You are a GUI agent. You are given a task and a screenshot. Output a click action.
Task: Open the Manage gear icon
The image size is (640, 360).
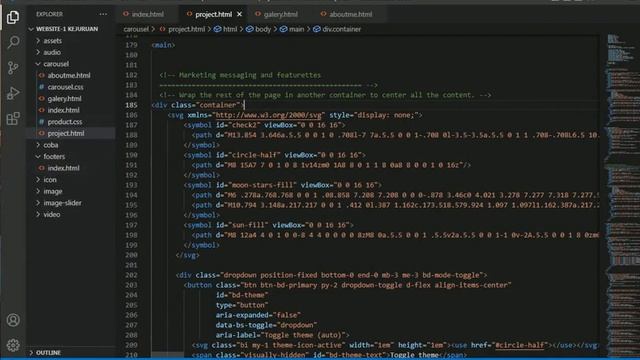click(x=13, y=345)
